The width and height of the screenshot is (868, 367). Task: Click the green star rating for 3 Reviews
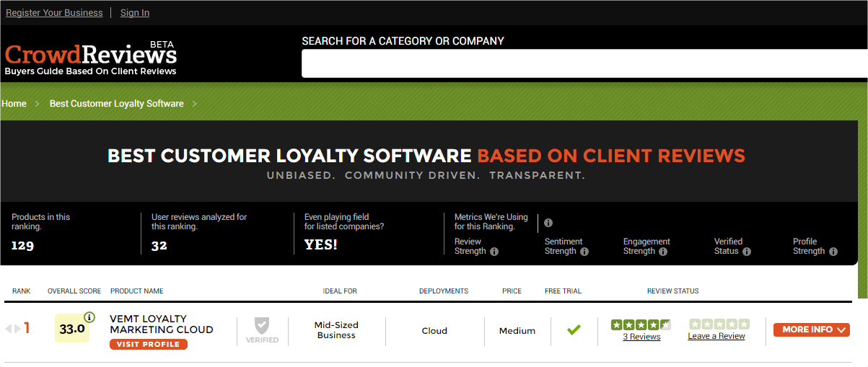pos(641,324)
